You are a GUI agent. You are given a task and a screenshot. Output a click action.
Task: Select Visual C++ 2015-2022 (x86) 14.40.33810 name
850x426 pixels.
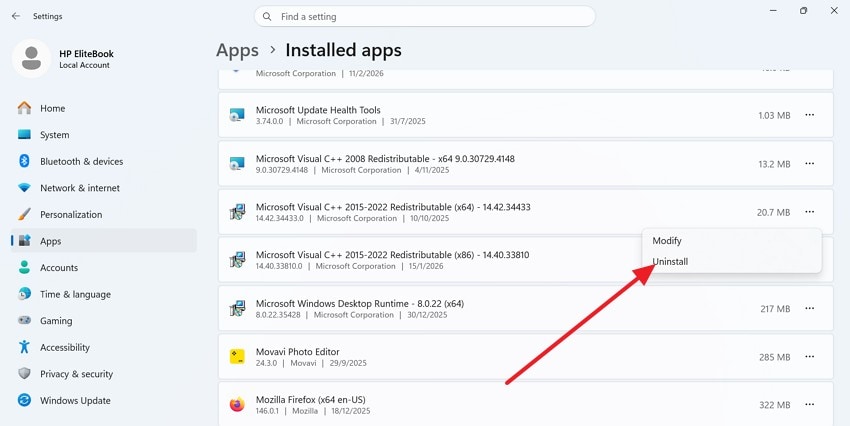pos(392,255)
